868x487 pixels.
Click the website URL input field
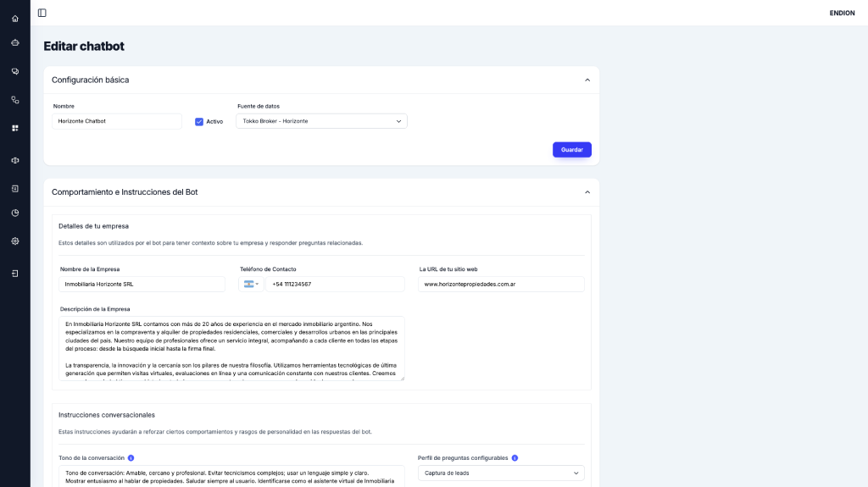point(501,285)
